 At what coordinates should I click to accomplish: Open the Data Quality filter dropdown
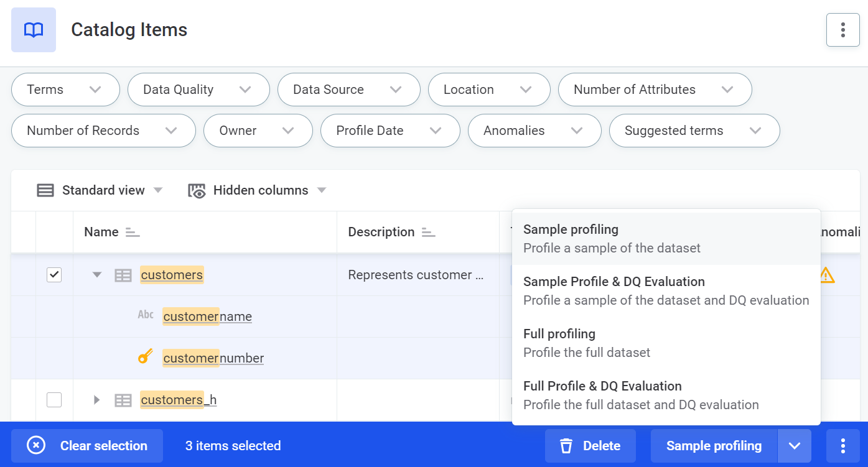[x=198, y=90]
